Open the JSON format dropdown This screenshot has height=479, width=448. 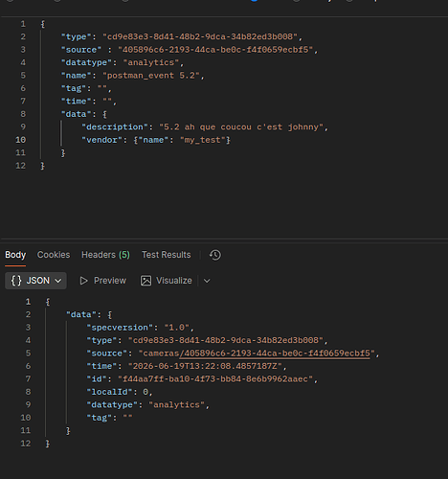(x=35, y=281)
